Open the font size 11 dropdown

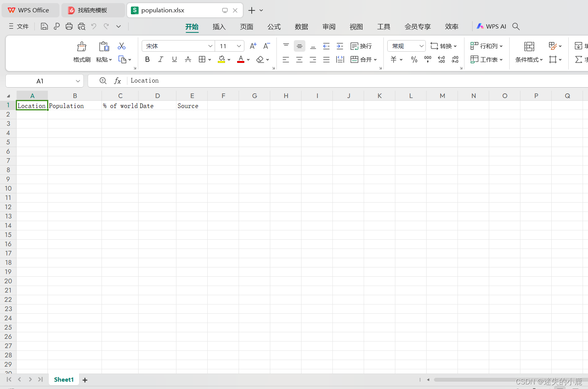[x=239, y=46]
